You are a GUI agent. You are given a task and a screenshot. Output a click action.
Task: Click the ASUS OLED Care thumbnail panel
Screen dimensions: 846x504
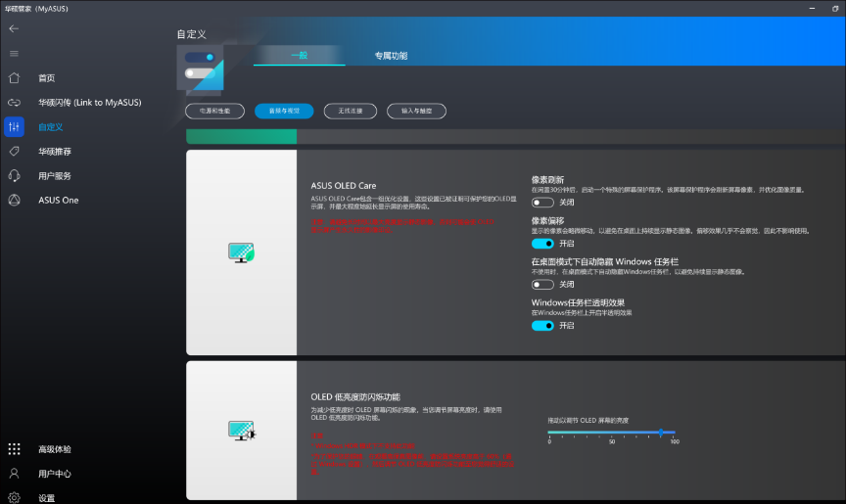pyautogui.click(x=241, y=252)
